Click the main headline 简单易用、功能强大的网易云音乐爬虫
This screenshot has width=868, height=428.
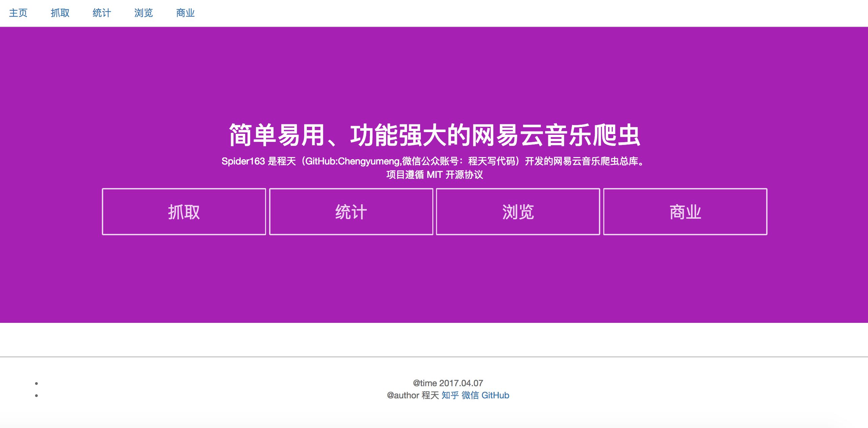pos(434,135)
